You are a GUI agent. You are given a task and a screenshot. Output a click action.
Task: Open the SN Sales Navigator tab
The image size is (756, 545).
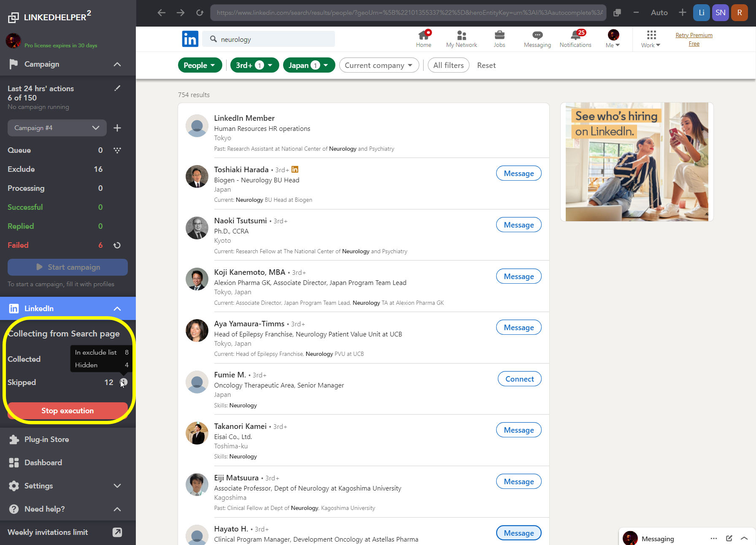coord(721,13)
